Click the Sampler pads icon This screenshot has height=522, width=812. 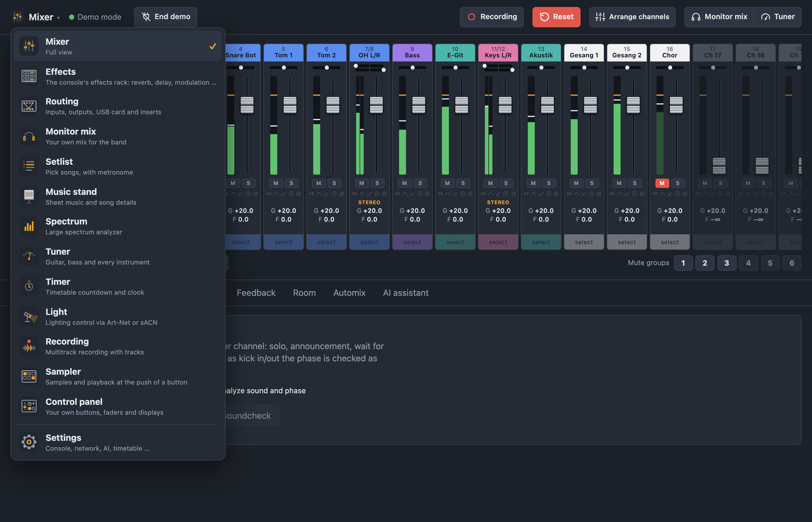[x=29, y=376]
